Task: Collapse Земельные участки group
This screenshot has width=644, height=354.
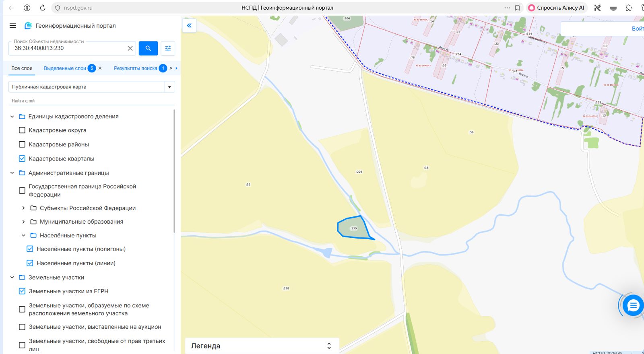Action: (12, 278)
